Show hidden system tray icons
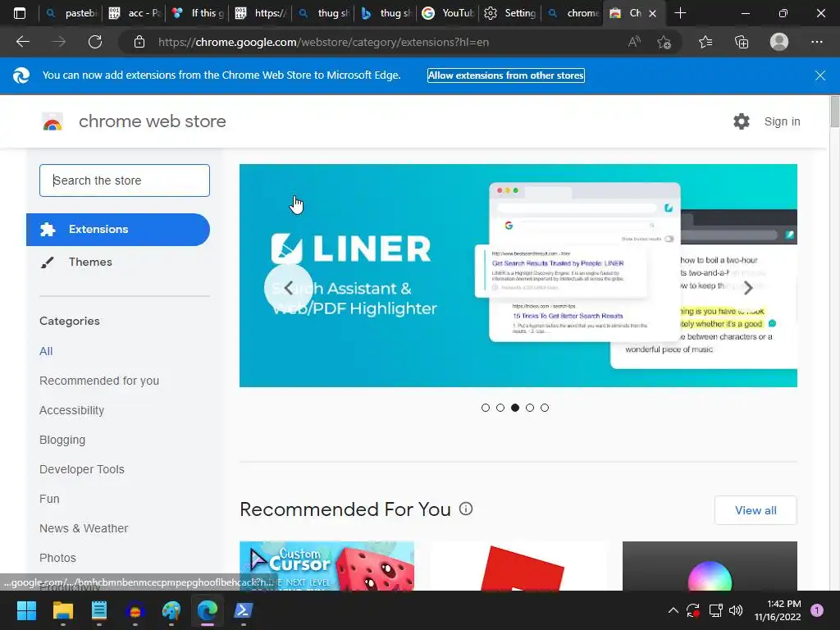The width and height of the screenshot is (840, 630). [673, 610]
